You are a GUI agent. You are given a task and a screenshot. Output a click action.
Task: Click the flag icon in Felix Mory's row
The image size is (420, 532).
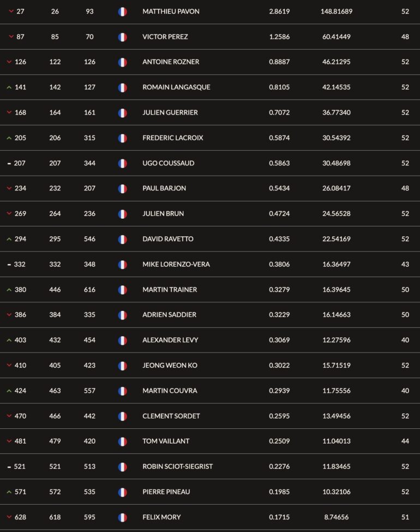123,517
